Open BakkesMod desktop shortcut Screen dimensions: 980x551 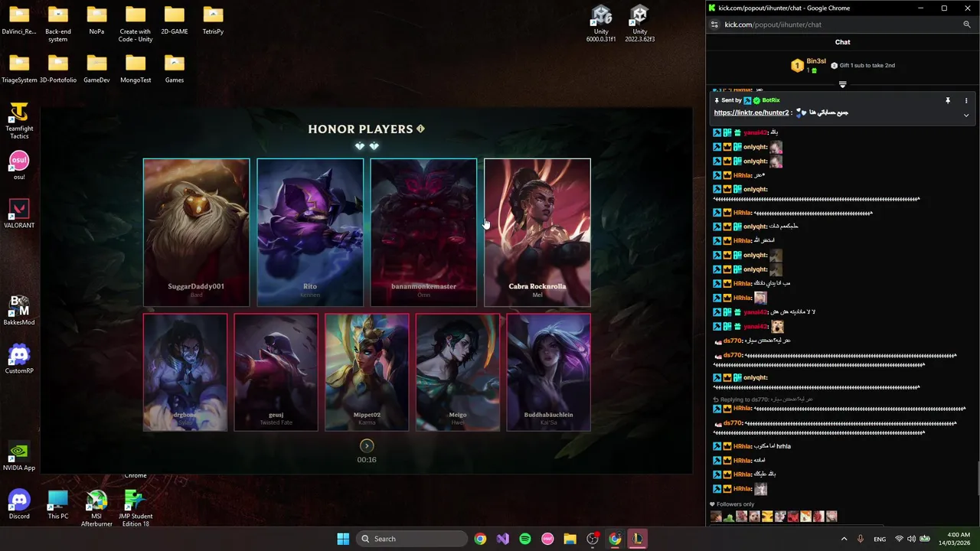click(19, 311)
